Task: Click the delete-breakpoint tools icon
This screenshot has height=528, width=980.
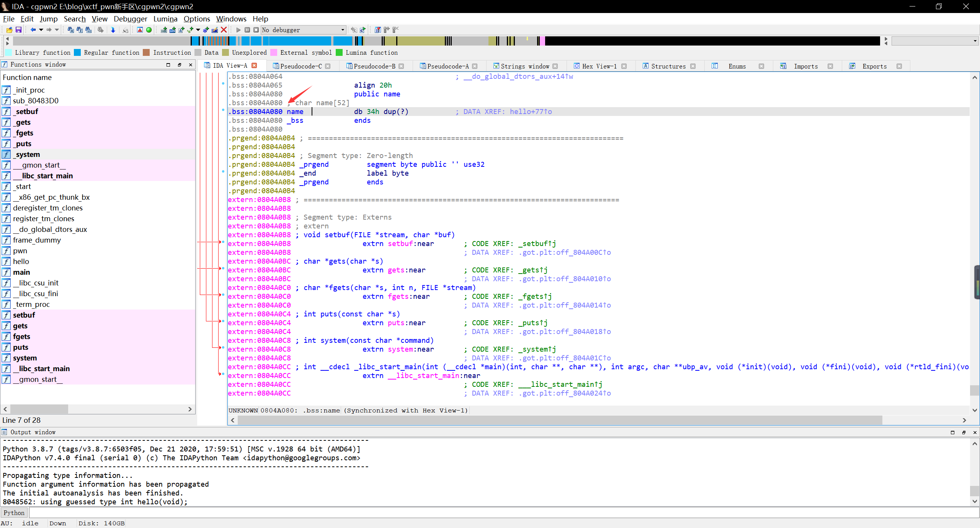Action: pyautogui.click(x=395, y=30)
